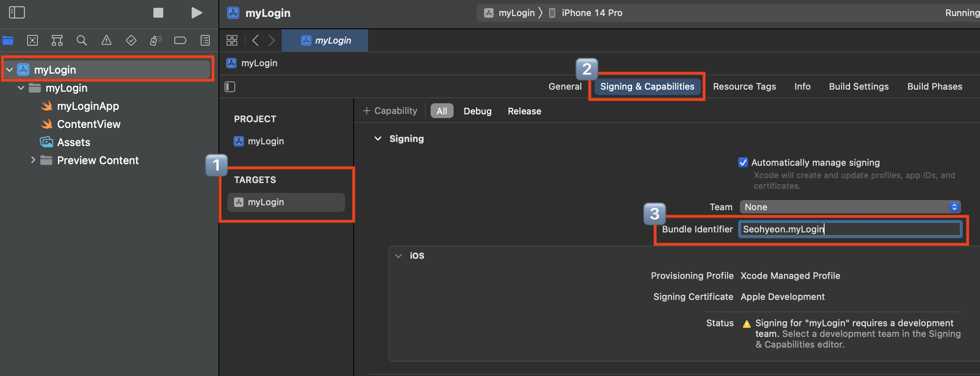Click the myLogin title in toolbar
This screenshot has width=980, height=376.
(x=268, y=13)
